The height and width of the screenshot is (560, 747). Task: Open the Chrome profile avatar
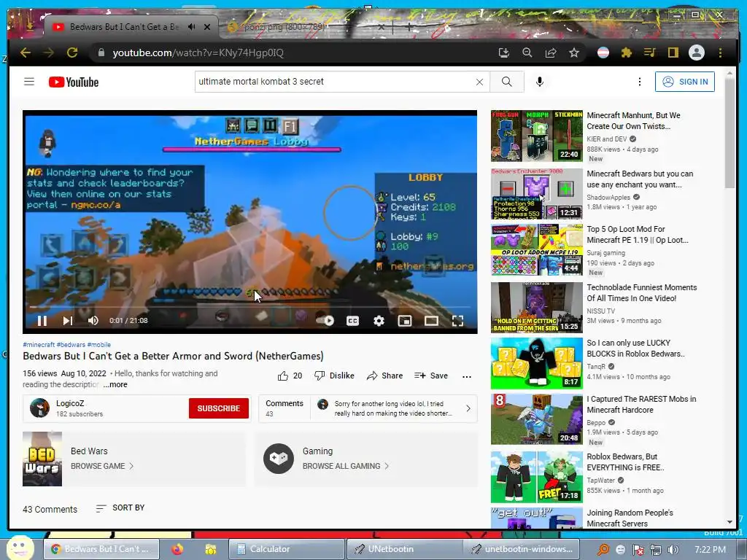tap(697, 52)
